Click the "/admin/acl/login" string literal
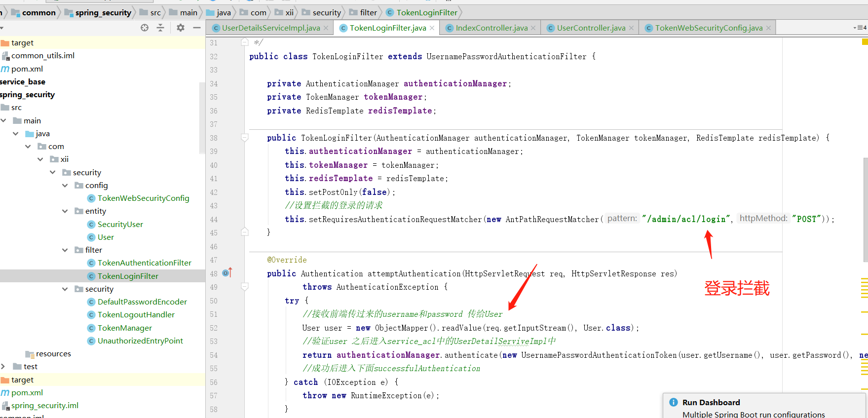Image resolution: width=868 pixels, height=418 pixels. [x=686, y=219]
